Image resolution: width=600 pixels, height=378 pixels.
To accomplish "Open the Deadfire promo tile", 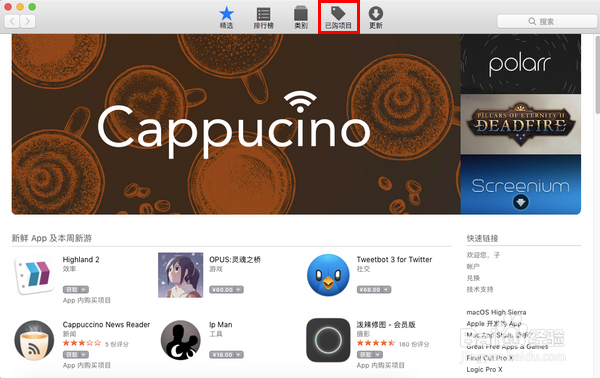I will (520, 124).
